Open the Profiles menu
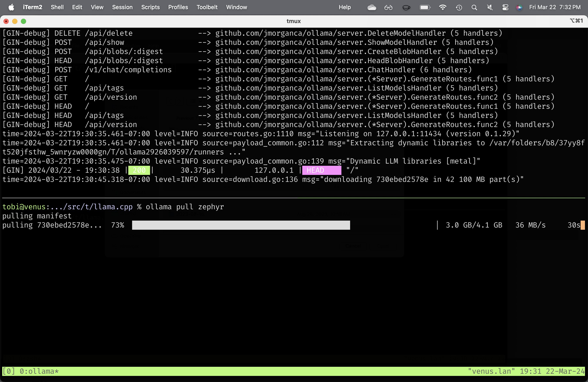The image size is (588, 382). (178, 7)
